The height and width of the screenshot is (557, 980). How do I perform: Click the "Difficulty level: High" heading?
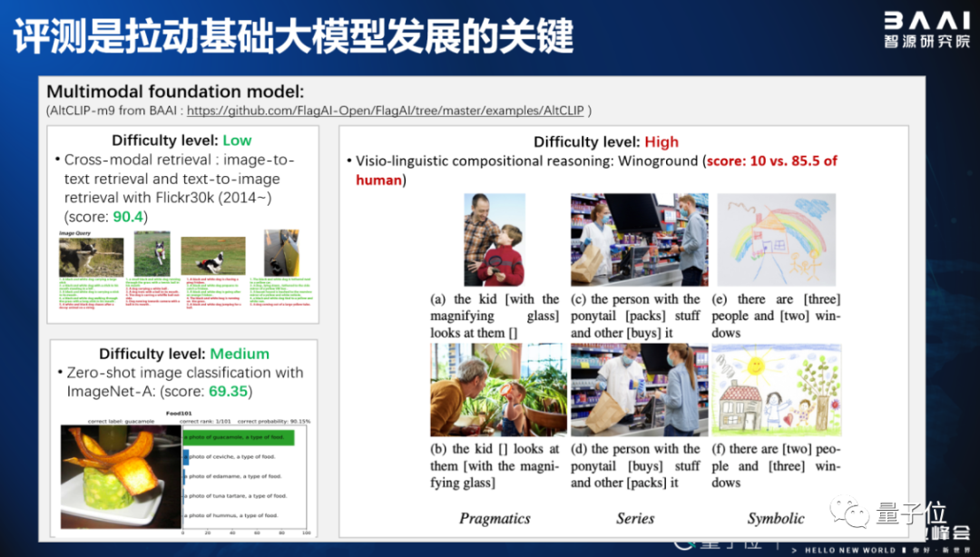click(x=605, y=142)
